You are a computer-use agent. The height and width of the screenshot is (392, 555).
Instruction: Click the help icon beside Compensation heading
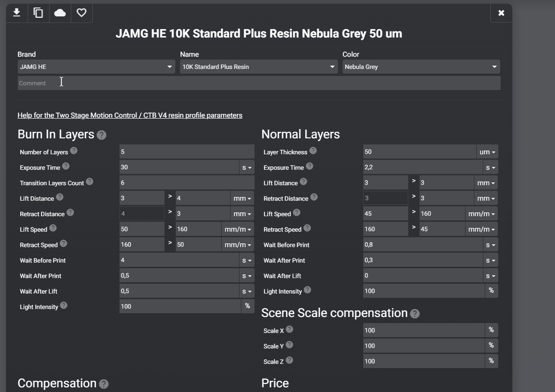pos(104,384)
